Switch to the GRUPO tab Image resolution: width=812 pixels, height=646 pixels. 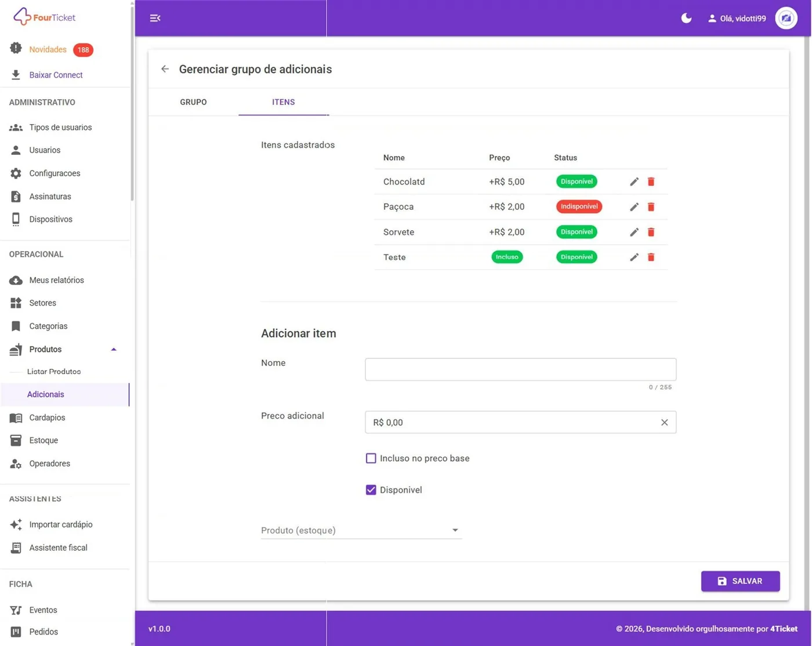click(x=193, y=102)
